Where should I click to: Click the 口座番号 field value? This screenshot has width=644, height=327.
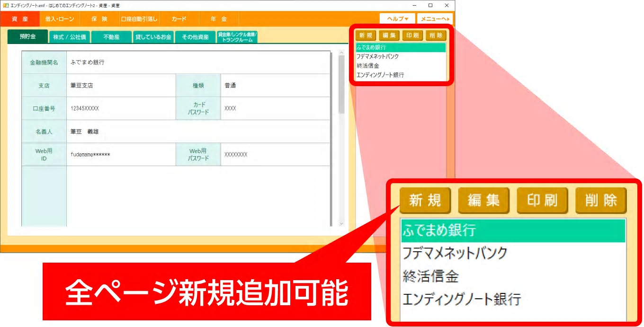pyautogui.click(x=95, y=108)
